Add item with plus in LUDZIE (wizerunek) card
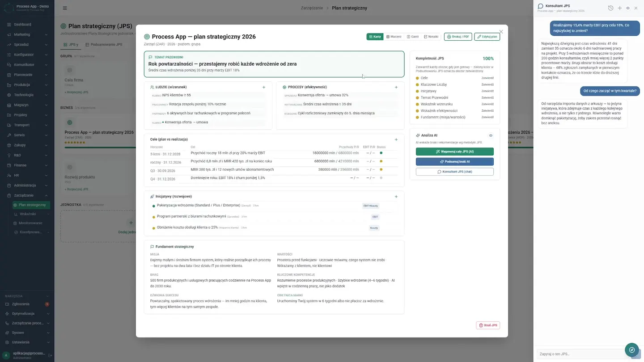This screenshot has width=644, height=362. [264, 87]
